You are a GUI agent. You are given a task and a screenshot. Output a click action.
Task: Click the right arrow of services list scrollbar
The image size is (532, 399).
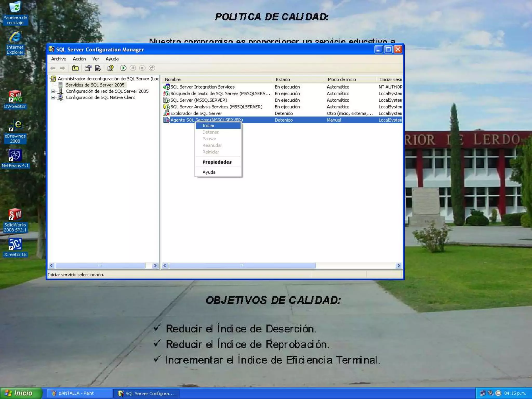(398, 265)
